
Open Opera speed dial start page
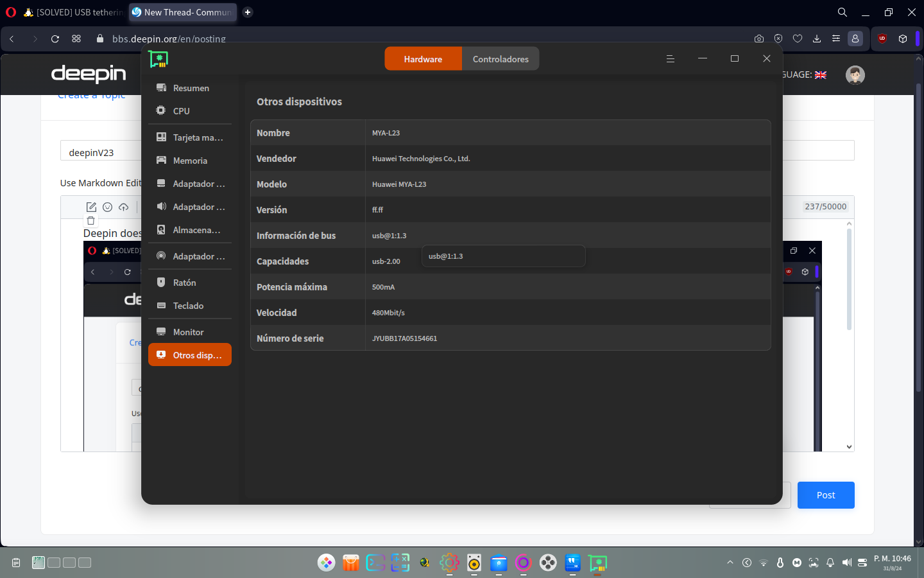point(76,39)
